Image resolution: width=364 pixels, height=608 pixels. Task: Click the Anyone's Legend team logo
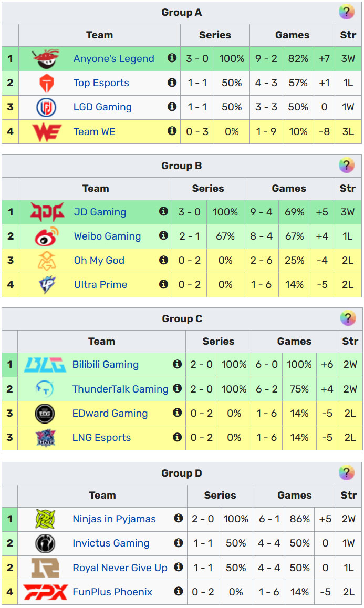coord(45,58)
